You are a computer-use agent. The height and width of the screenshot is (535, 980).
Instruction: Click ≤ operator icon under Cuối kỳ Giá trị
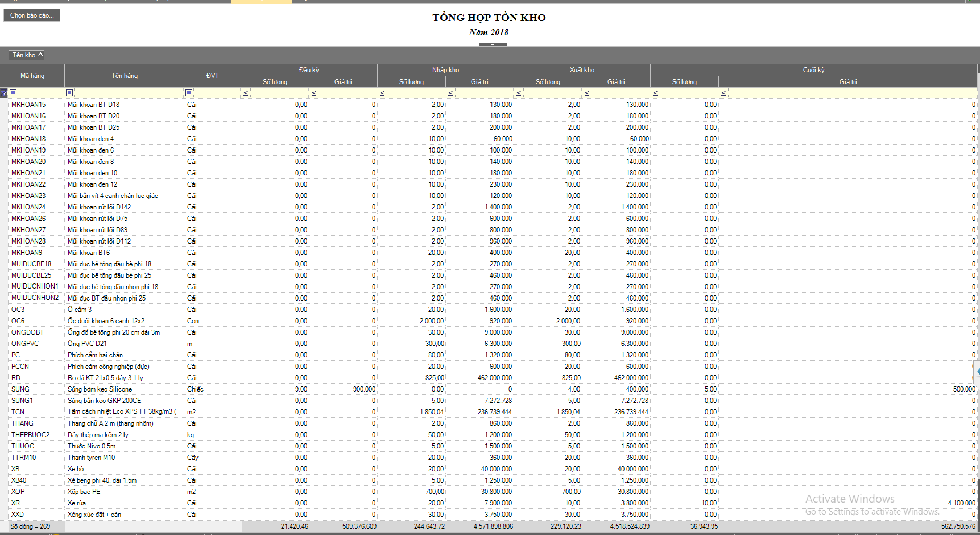coord(723,93)
